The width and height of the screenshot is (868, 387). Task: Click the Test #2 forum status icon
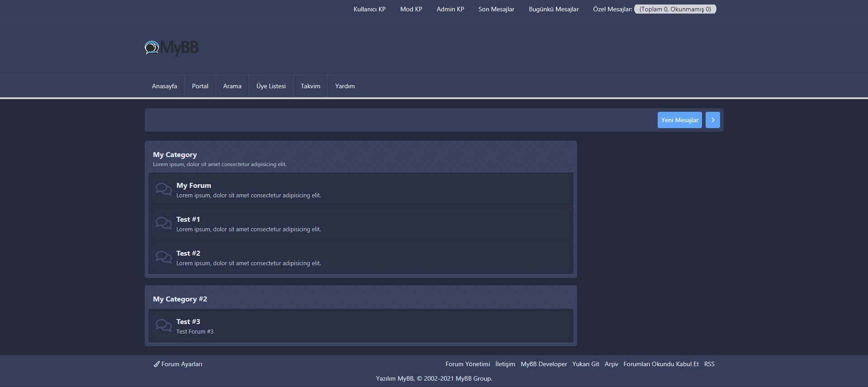163,257
